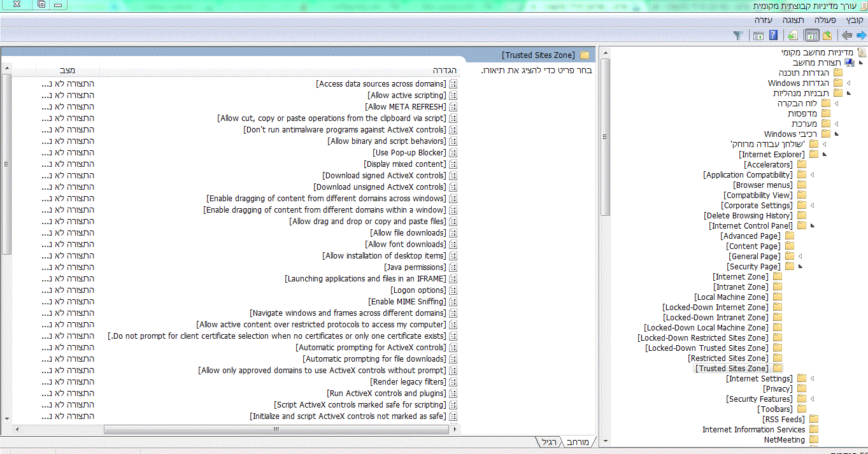Switch to the מורחב tab
868x454 pixels.
point(579,441)
